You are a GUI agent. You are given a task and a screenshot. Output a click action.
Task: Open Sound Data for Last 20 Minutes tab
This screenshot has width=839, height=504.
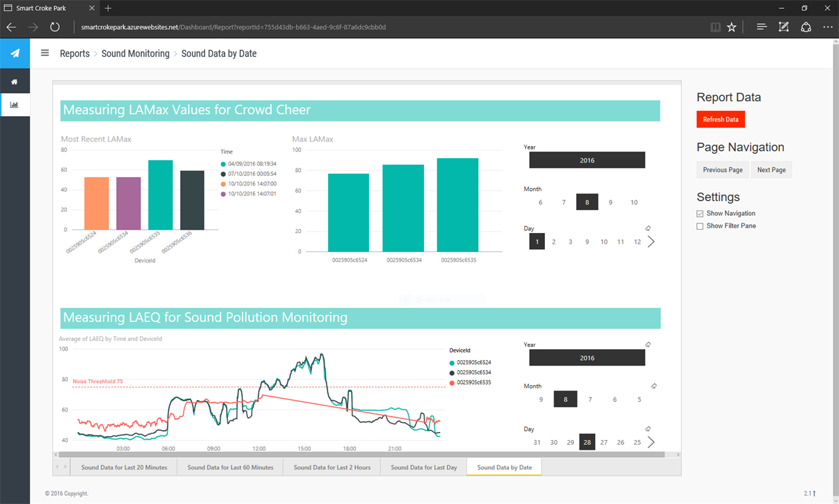tap(124, 467)
